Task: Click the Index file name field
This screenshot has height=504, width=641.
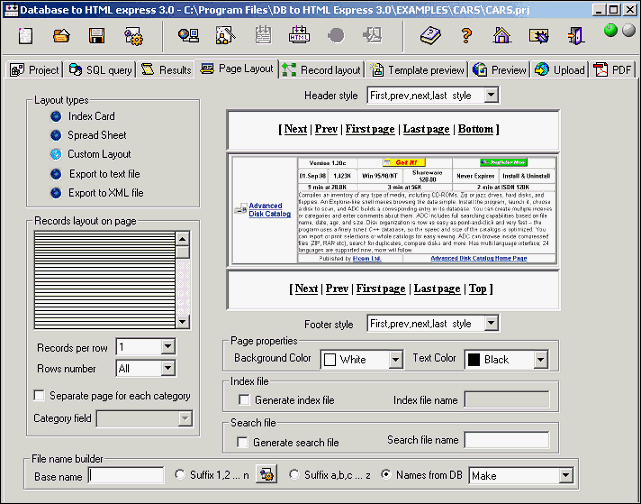Action: click(507, 399)
